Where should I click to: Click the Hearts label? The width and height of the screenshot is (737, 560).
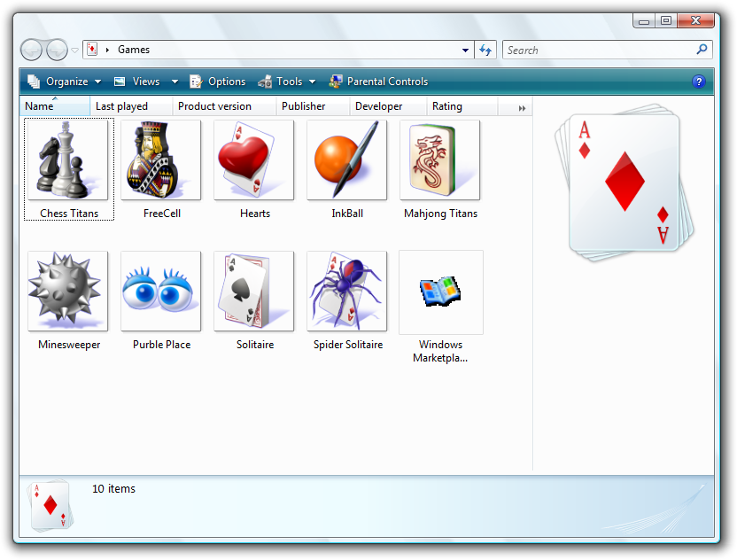click(x=255, y=214)
